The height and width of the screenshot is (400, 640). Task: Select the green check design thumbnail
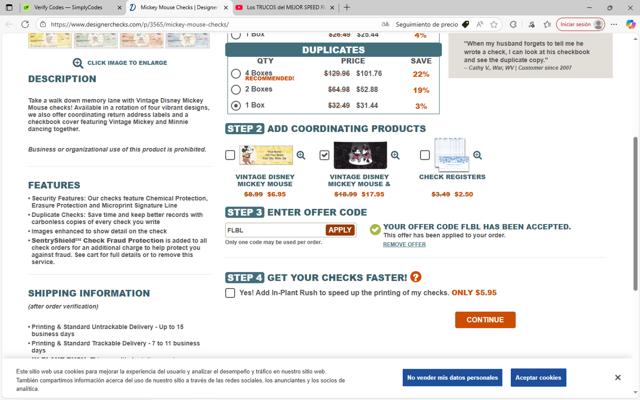pos(96,40)
